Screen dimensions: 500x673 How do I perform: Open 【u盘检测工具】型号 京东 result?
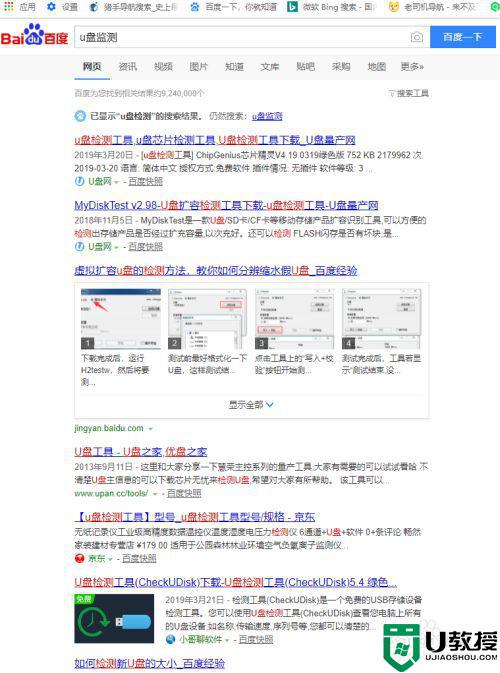195,517
